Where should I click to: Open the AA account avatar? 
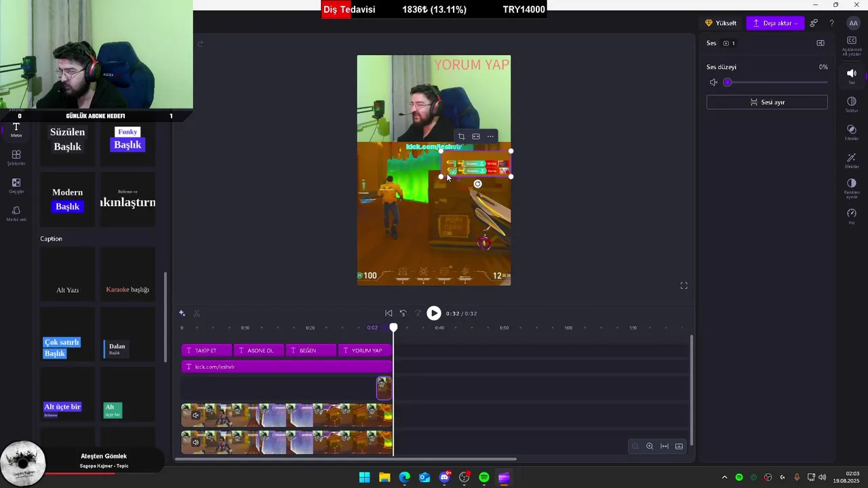coord(853,23)
